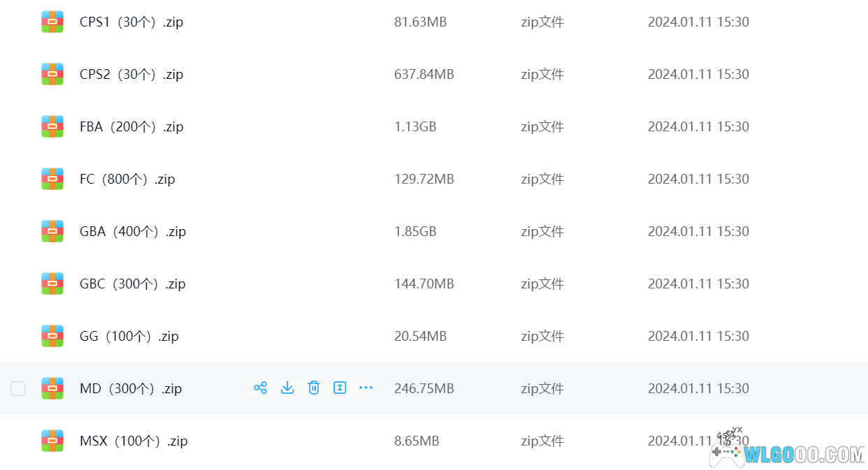
Task: Share the MD（300个）.zip file
Action: 261,388
